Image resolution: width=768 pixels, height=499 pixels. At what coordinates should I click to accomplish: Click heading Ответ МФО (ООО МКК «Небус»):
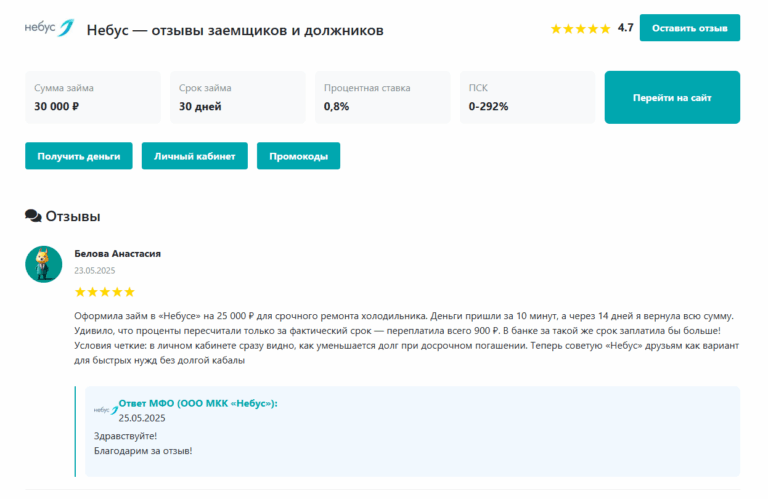[x=198, y=404]
